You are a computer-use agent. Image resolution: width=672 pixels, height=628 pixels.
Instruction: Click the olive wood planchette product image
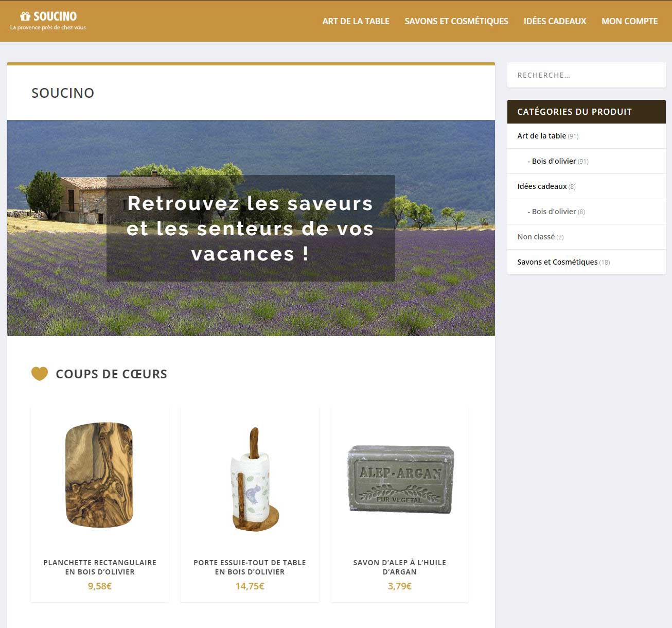(99, 475)
